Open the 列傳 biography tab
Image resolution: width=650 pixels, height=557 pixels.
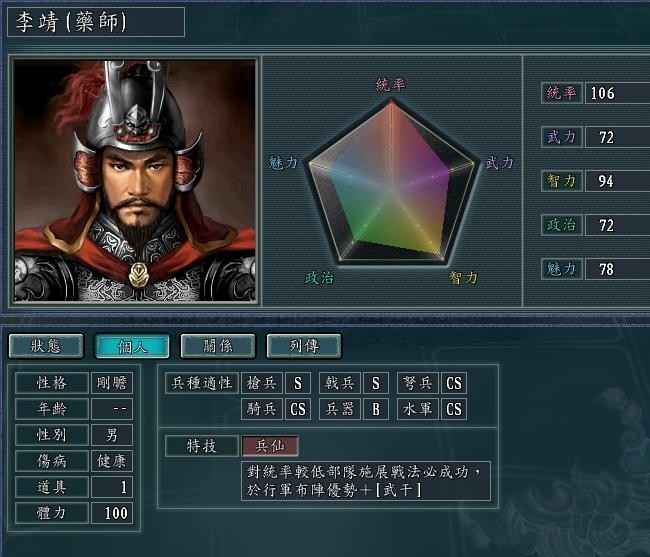(x=304, y=346)
